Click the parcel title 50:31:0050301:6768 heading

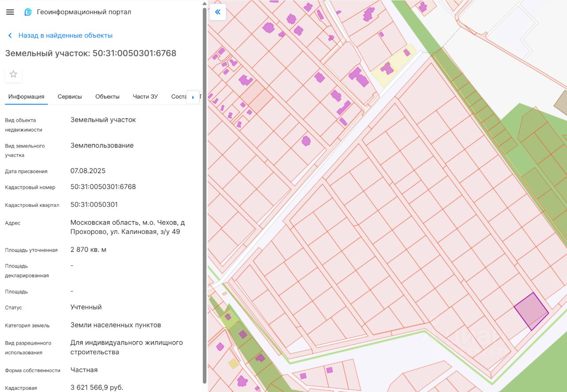tap(90, 54)
